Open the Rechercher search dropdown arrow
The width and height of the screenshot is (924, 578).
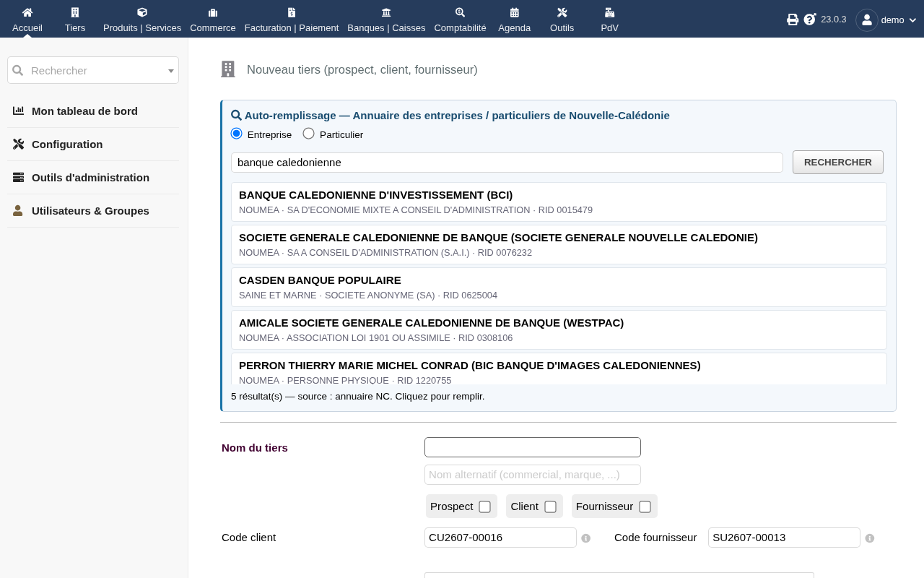[171, 71]
